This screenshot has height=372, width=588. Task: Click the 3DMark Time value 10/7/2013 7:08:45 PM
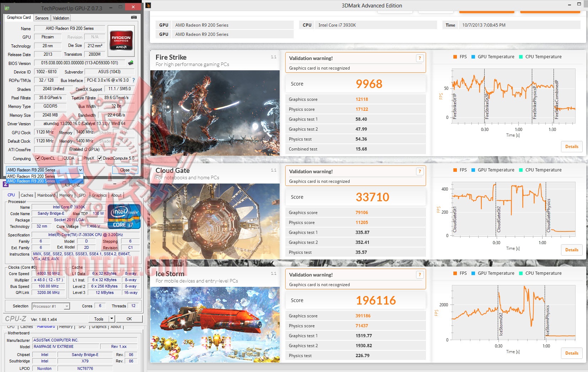tap(484, 25)
